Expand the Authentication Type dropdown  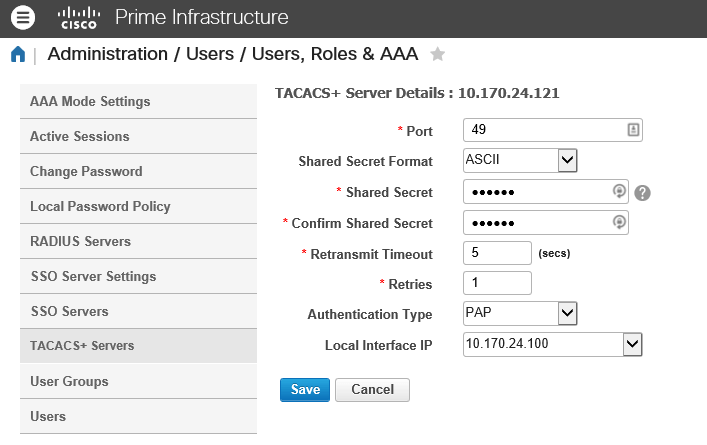(567, 313)
